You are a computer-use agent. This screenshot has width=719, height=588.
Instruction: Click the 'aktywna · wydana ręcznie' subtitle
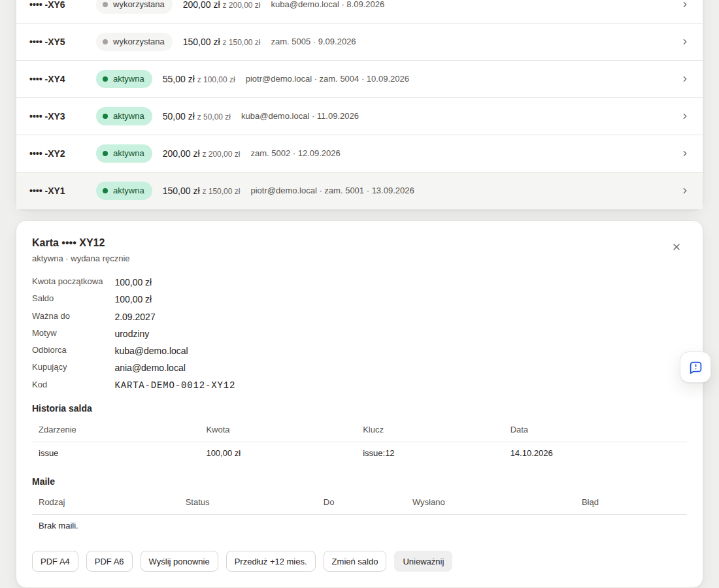pyautogui.click(x=80, y=259)
